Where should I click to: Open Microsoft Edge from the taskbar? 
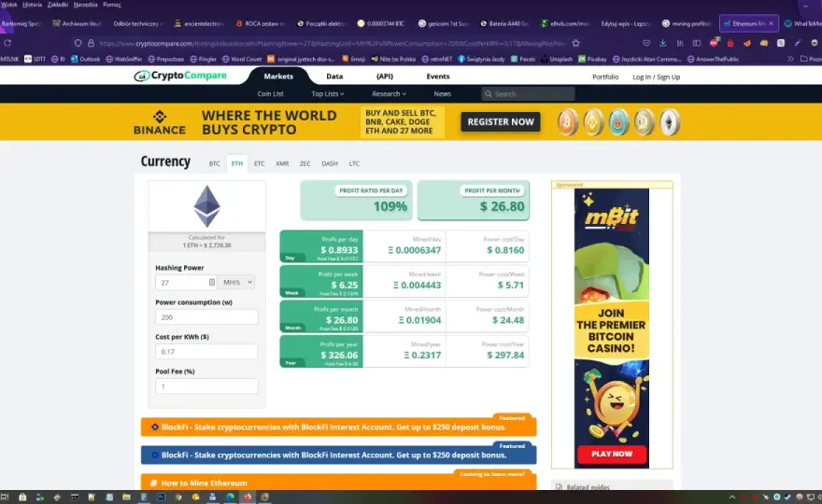pos(230,497)
